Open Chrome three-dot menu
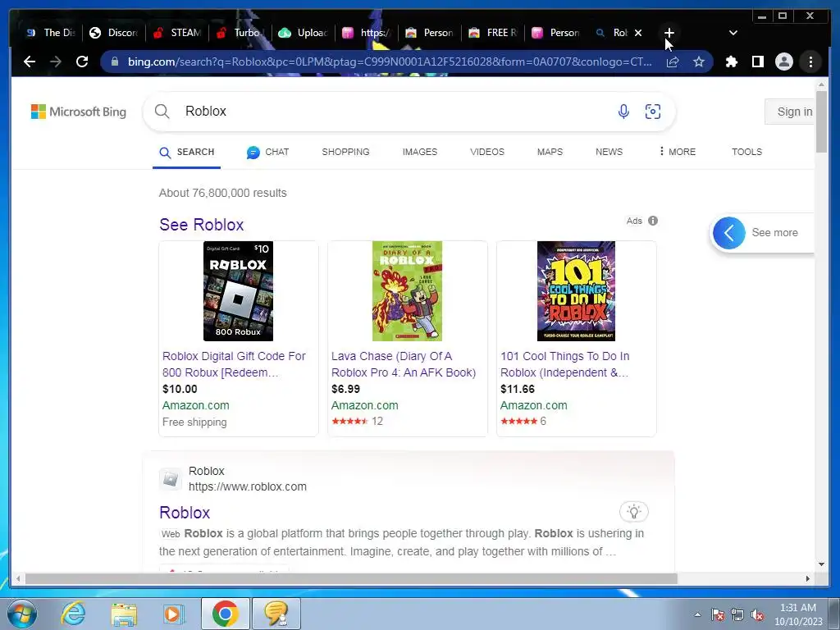The image size is (840, 630). 810,62
